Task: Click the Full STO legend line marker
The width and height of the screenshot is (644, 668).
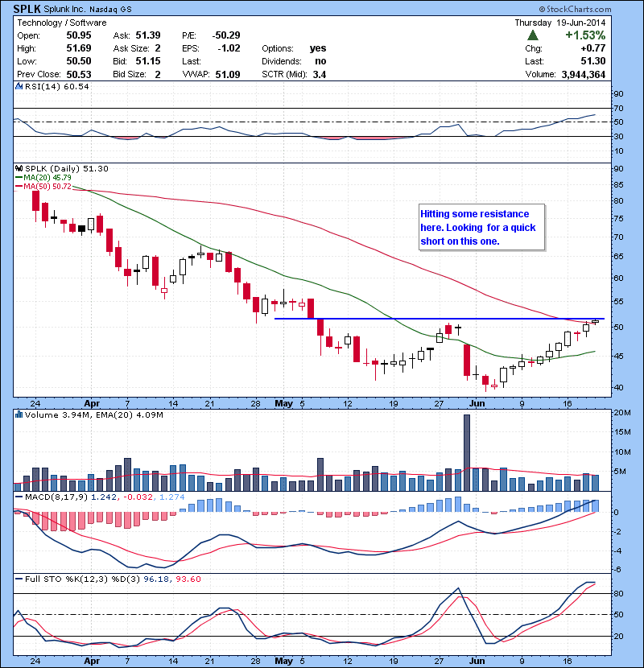Action: pos(19,579)
